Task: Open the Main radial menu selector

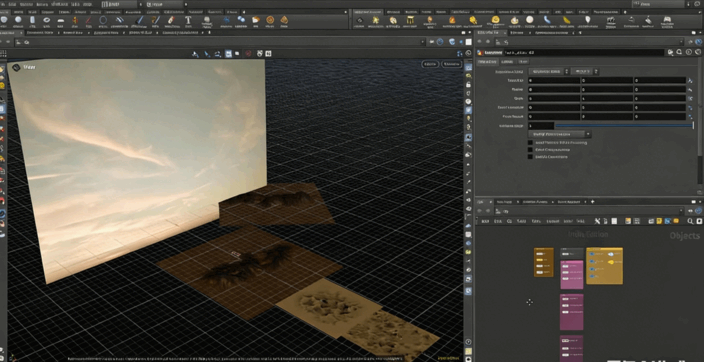Action: 165,4
